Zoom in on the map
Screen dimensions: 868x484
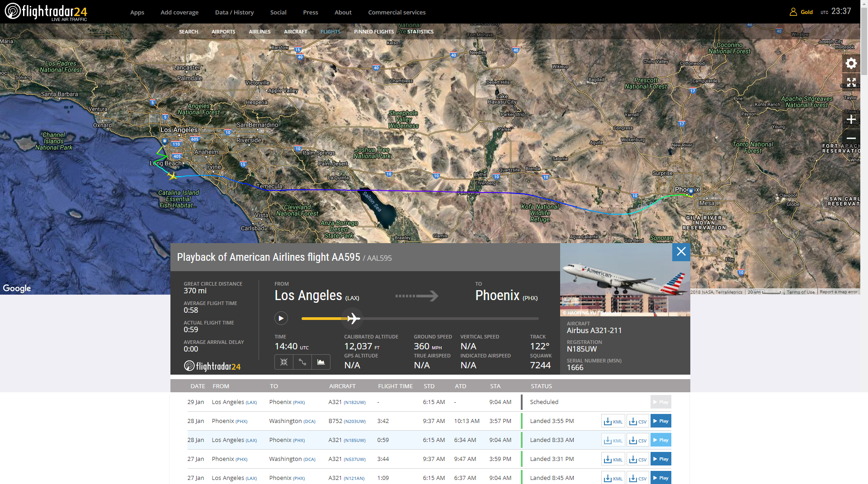(851, 119)
